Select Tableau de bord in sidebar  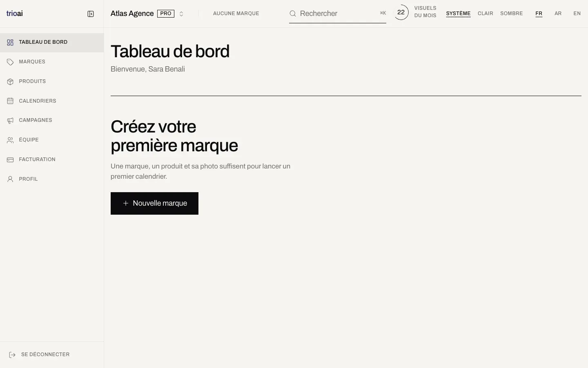click(52, 43)
